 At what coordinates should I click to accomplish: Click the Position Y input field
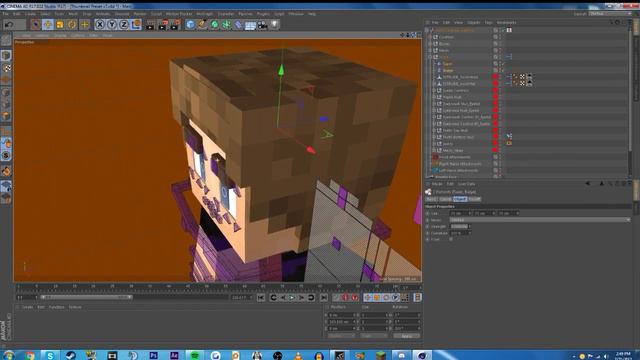click(x=342, y=322)
